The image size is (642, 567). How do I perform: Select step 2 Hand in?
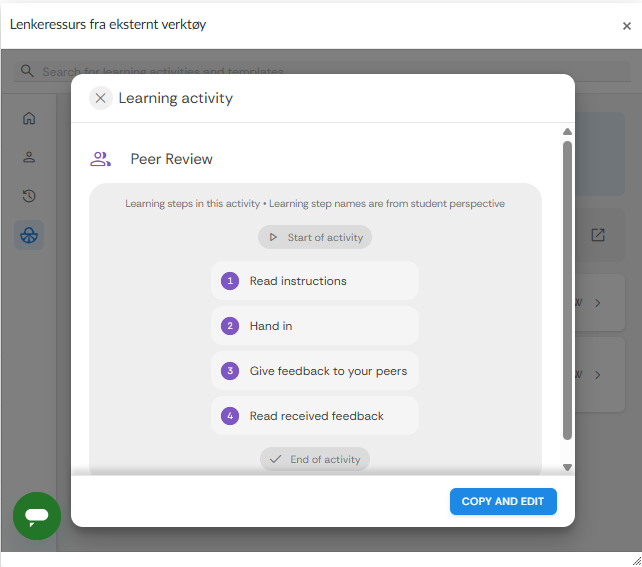pos(314,326)
